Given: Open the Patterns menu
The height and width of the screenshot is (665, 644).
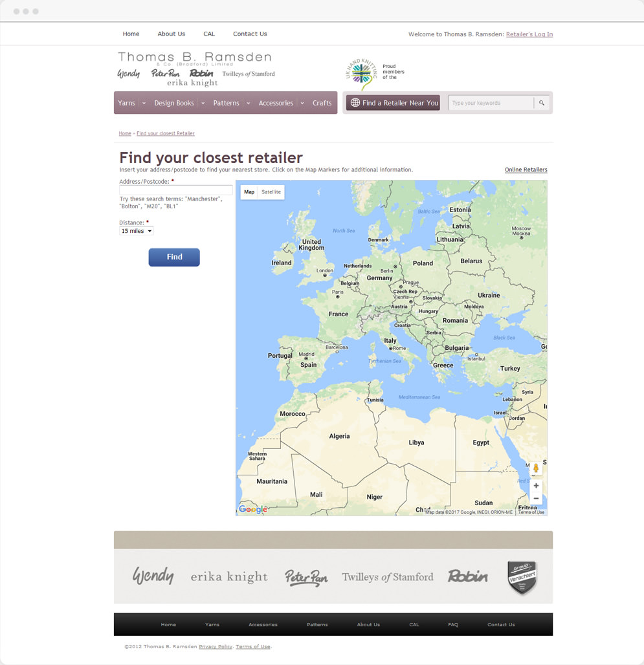Looking at the screenshot, I should 226,103.
